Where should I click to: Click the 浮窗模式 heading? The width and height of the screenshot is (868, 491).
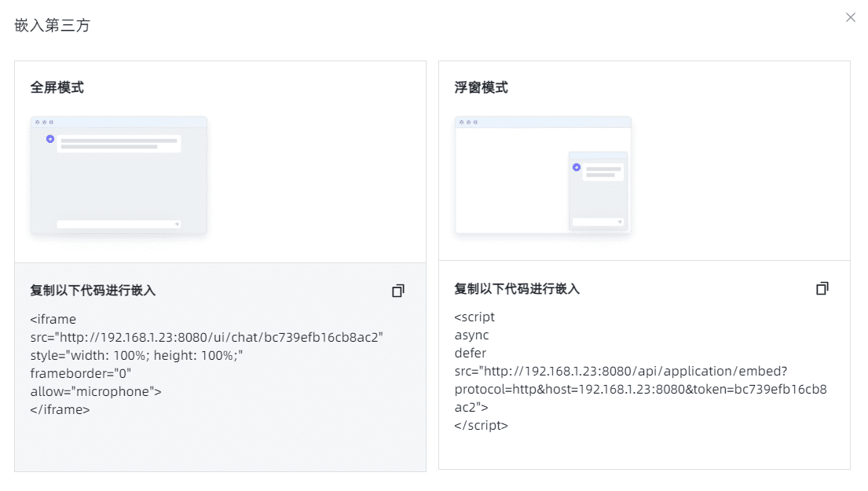482,87
